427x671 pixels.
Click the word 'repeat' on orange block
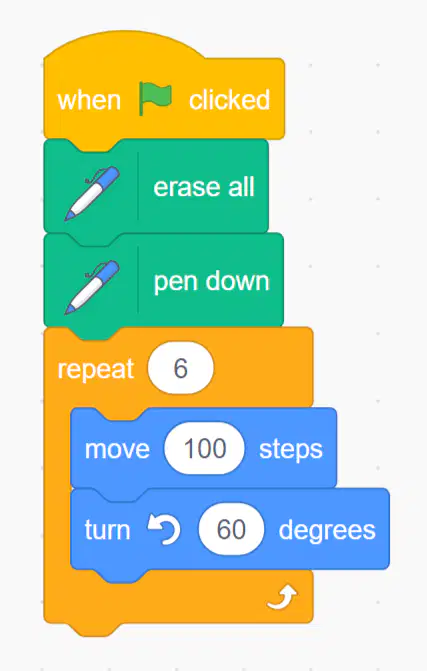click(x=96, y=369)
